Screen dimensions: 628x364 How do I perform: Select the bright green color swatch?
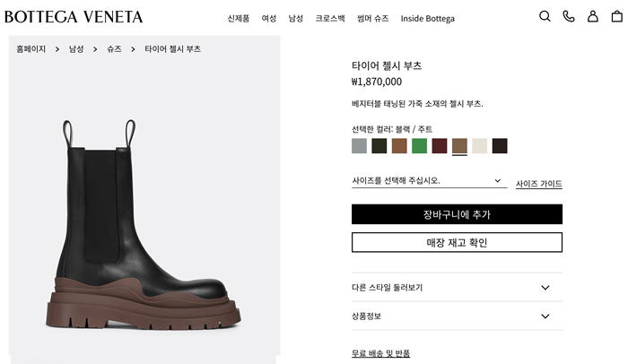[x=419, y=146]
